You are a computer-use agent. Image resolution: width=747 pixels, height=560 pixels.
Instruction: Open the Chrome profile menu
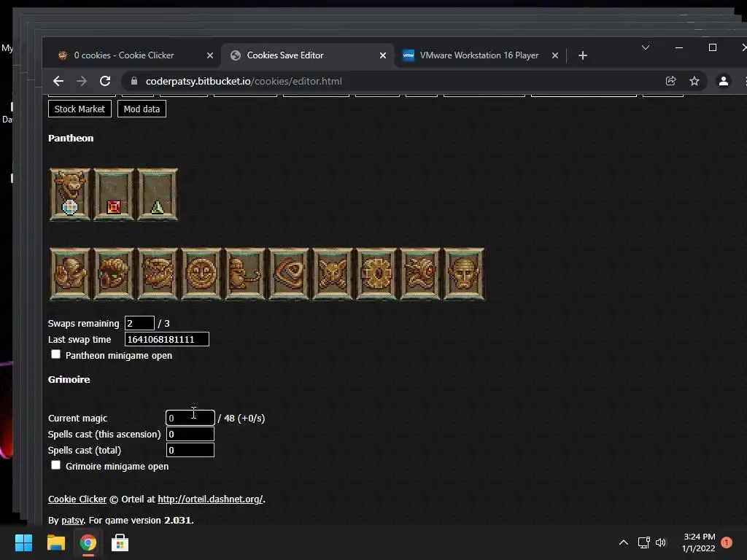723,81
